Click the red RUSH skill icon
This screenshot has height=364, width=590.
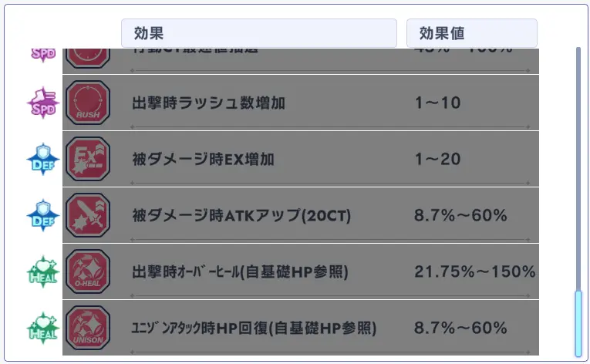point(88,103)
